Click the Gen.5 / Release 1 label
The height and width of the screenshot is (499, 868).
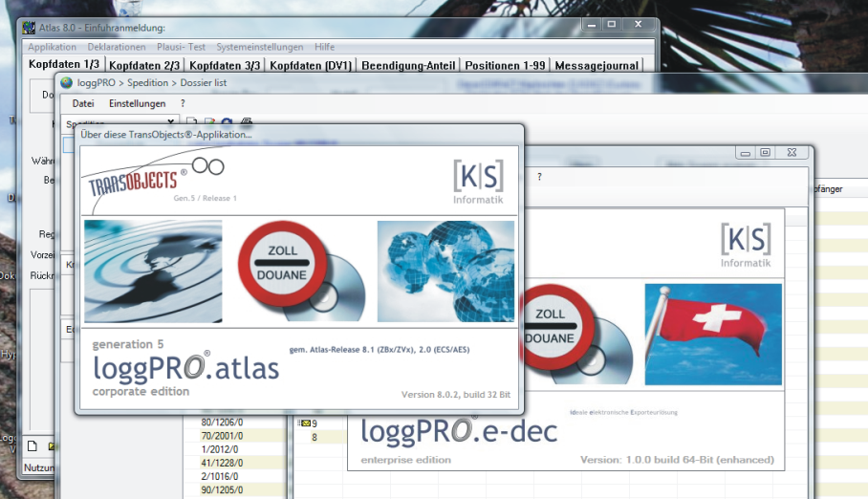click(205, 198)
